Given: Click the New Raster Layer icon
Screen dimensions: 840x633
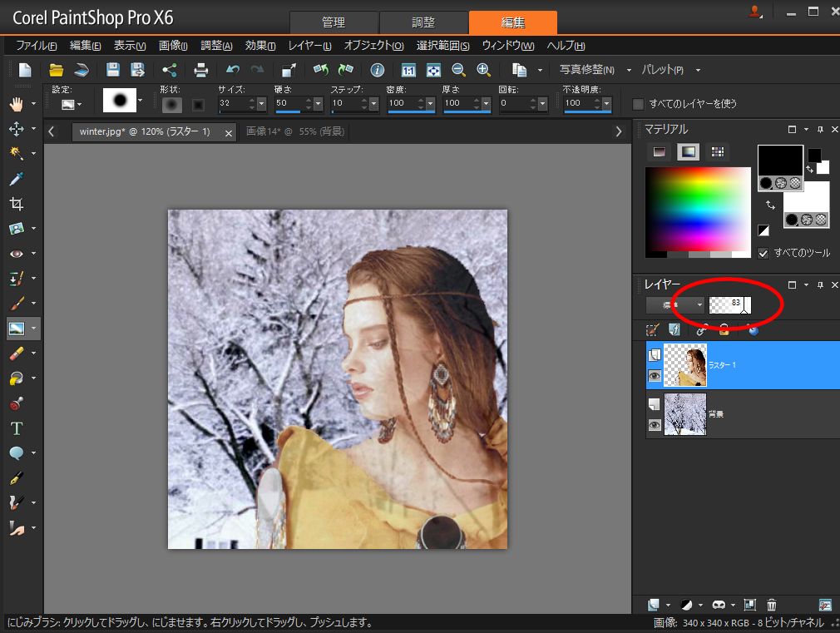Looking at the screenshot, I should pos(654,605).
